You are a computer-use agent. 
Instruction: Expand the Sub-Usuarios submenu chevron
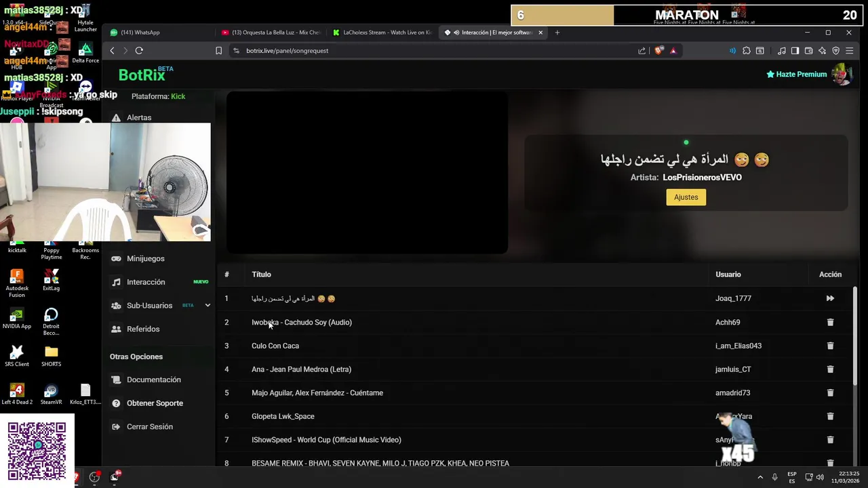point(208,306)
